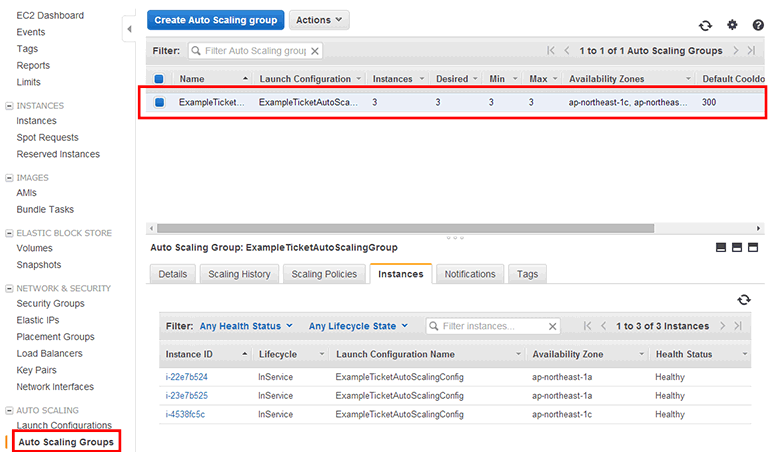770x452 pixels.
Task: Open the help question mark icon
Action: tap(758, 26)
